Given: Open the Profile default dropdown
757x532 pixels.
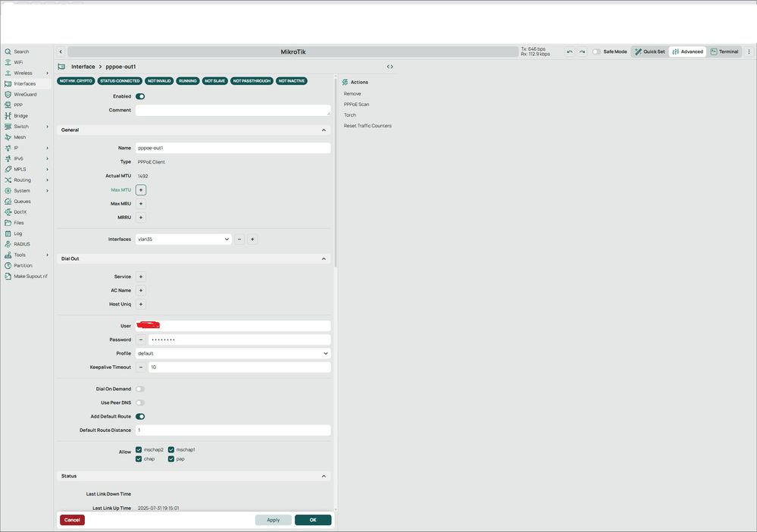Looking at the screenshot, I should (x=232, y=353).
